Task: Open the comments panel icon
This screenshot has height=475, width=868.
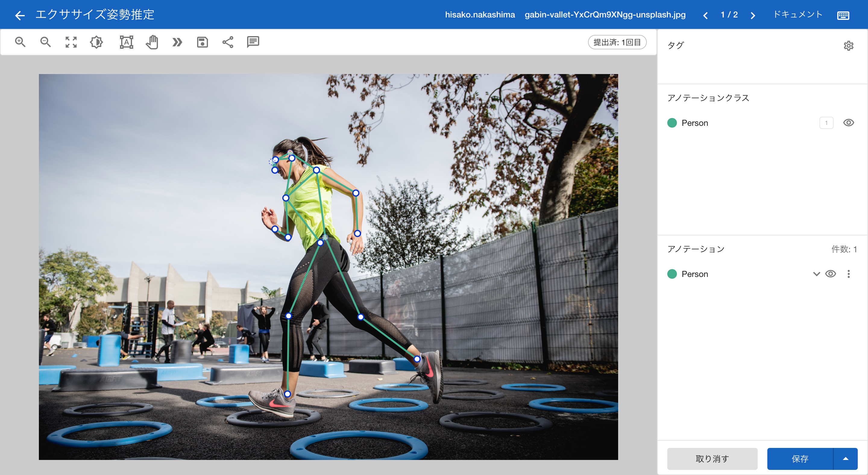Action: 253,42
